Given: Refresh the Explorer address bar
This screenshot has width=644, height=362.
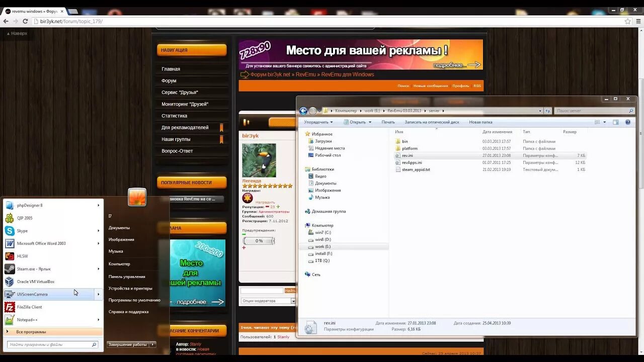Looking at the screenshot, I should [547, 111].
